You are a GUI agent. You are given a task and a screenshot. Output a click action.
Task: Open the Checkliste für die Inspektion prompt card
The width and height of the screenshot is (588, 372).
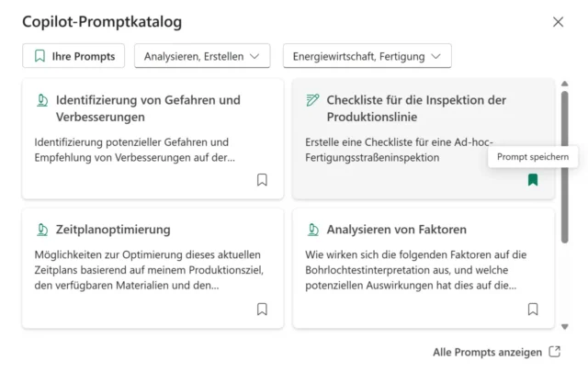(423, 138)
